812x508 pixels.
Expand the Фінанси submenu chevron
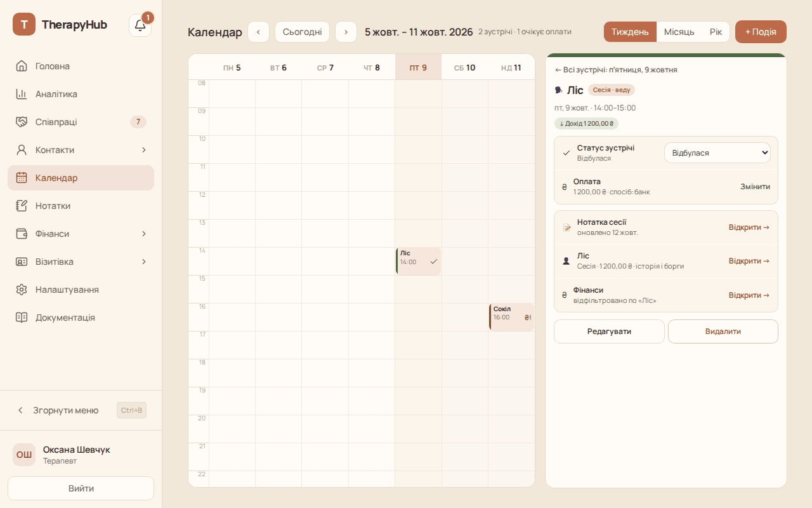pyautogui.click(x=144, y=234)
